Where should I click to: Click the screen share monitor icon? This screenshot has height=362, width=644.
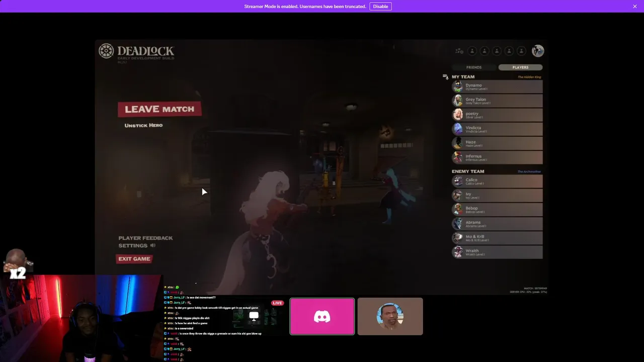click(x=254, y=316)
